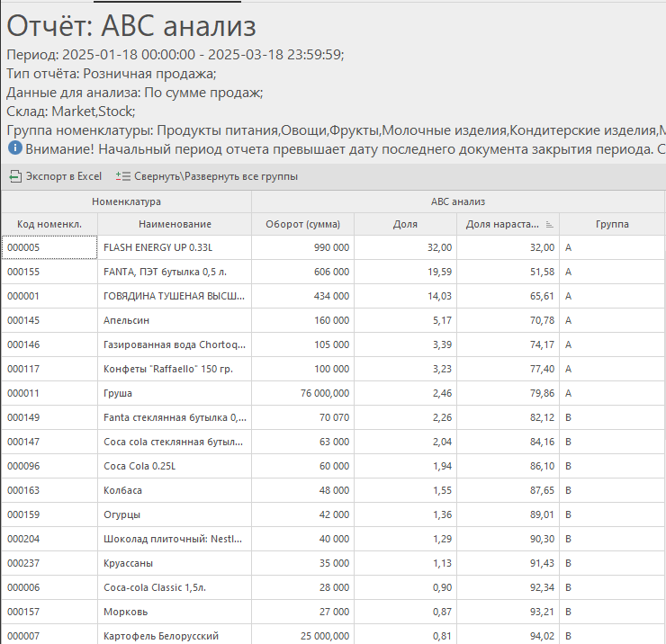Sort by Оборот (сумма) column header
The height and width of the screenshot is (644, 666).
tap(302, 224)
